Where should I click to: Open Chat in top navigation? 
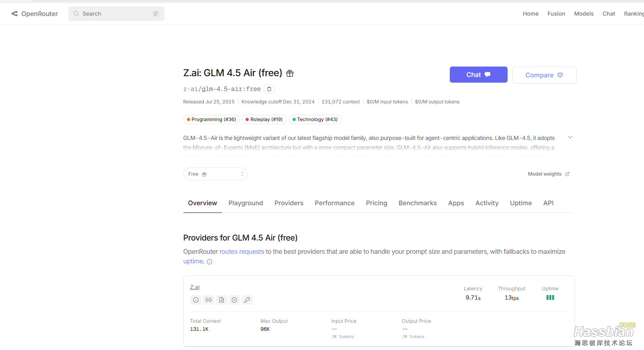[x=609, y=14]
